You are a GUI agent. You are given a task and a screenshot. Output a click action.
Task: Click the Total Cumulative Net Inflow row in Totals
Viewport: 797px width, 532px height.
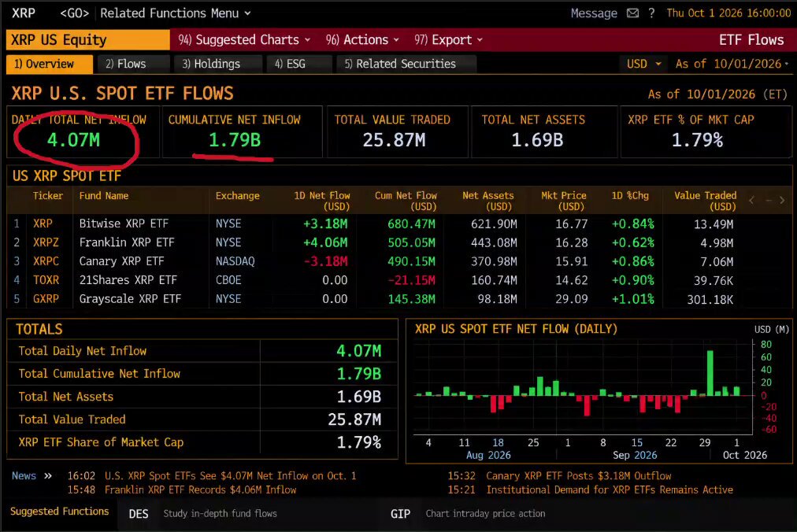(x=202, y=374)
